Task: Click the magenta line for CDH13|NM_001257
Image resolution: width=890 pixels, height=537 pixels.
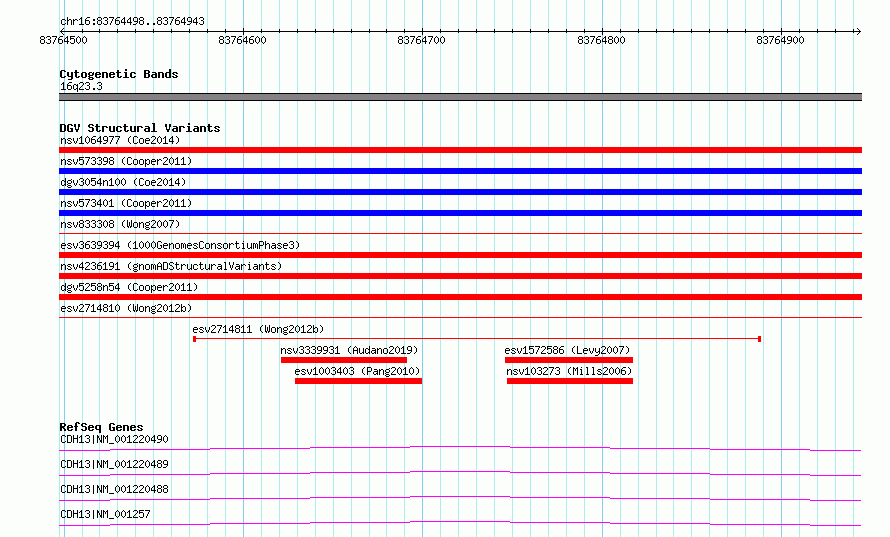Action: (460, 523)
